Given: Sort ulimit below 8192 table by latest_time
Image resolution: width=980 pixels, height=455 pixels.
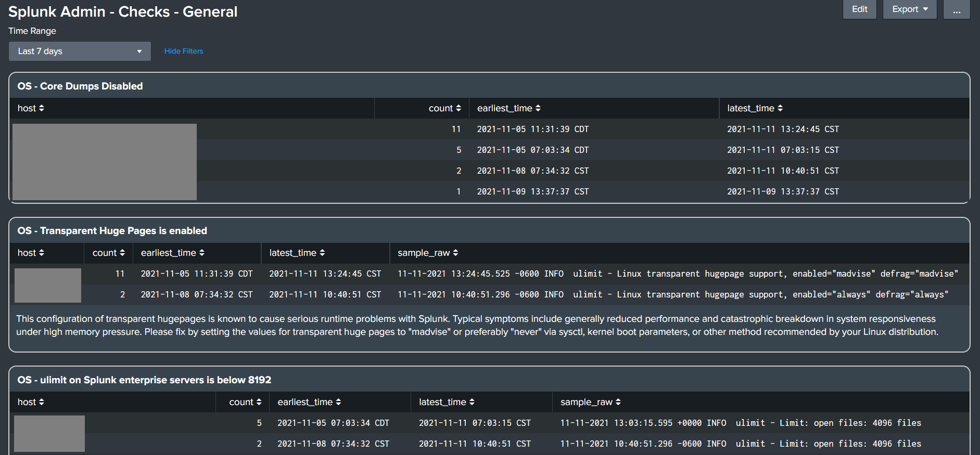Looking at the screenshot, I should tap(447, 402).
